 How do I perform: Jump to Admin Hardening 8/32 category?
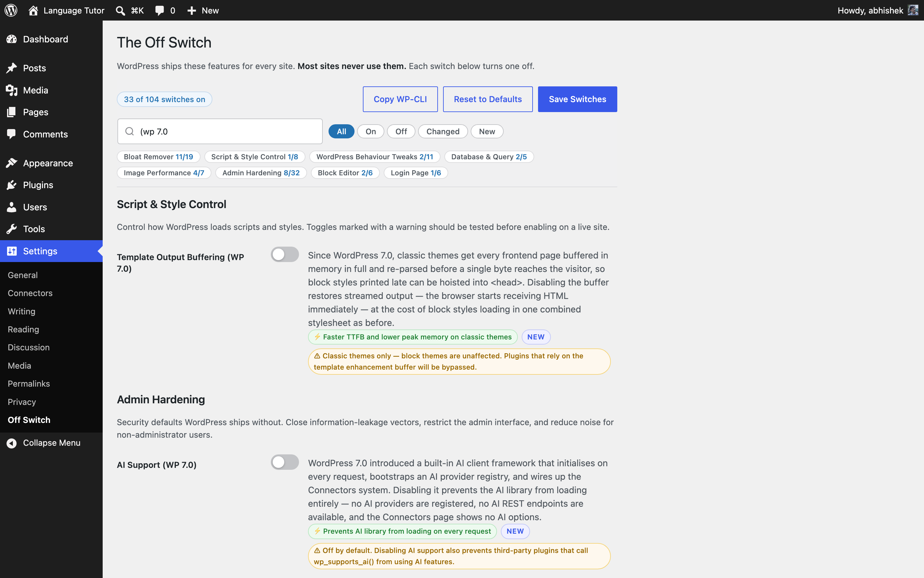pos(261,173)
